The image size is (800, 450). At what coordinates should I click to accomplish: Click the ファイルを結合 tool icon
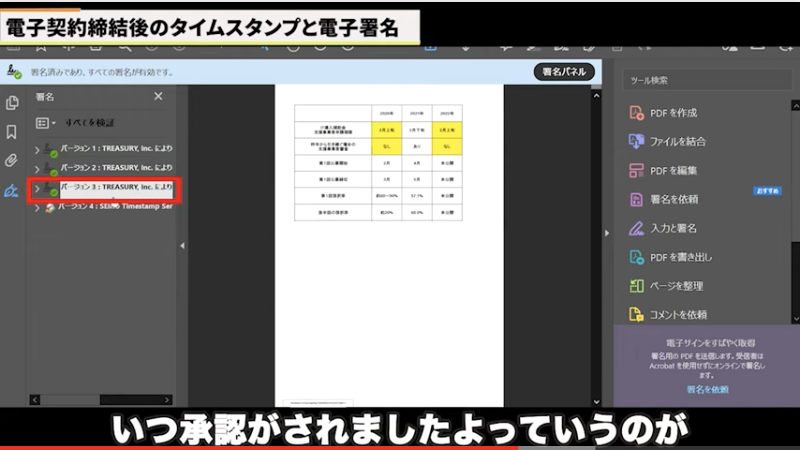pyautogui.click(x=636, y=142)
